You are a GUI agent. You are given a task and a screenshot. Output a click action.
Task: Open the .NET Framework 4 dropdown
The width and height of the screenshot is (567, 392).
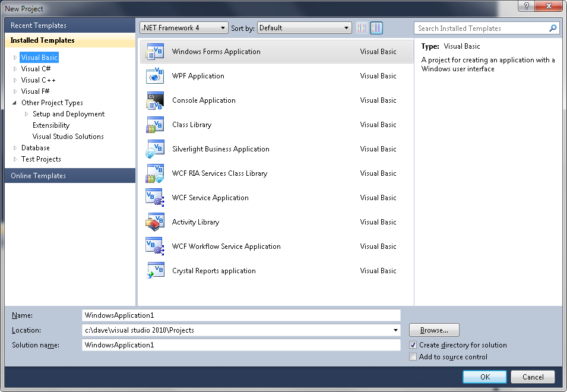click(183, 28)
